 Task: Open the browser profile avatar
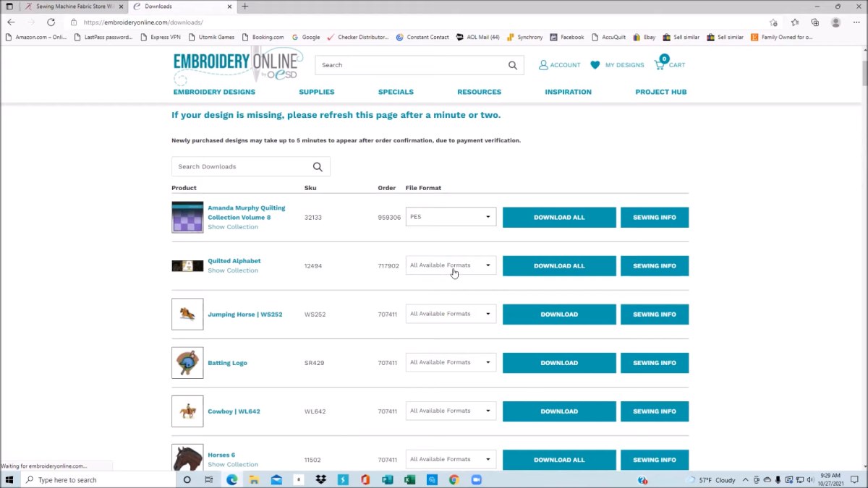tap(836, 22)
